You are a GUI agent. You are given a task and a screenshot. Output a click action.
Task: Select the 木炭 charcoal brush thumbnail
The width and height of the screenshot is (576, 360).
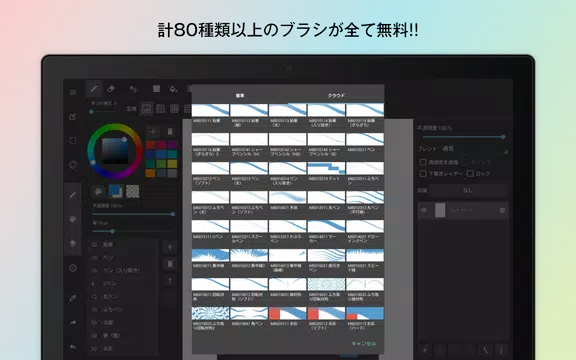point(288,197)
